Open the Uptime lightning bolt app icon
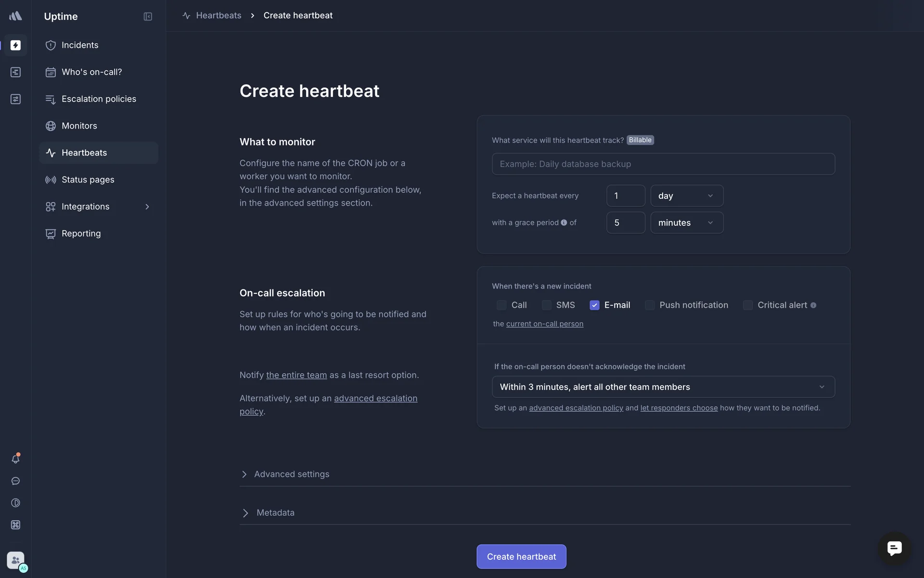 [15, 45]
